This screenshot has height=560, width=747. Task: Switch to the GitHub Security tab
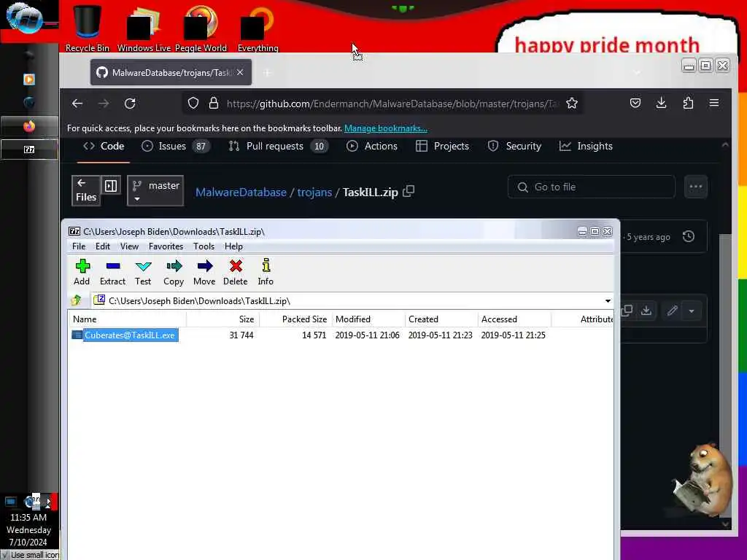click(x=514, y=146)
